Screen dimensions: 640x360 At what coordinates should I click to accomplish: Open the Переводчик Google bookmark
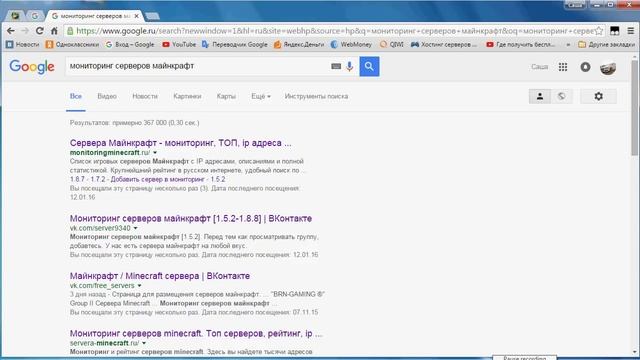click(x=235, y=44)
